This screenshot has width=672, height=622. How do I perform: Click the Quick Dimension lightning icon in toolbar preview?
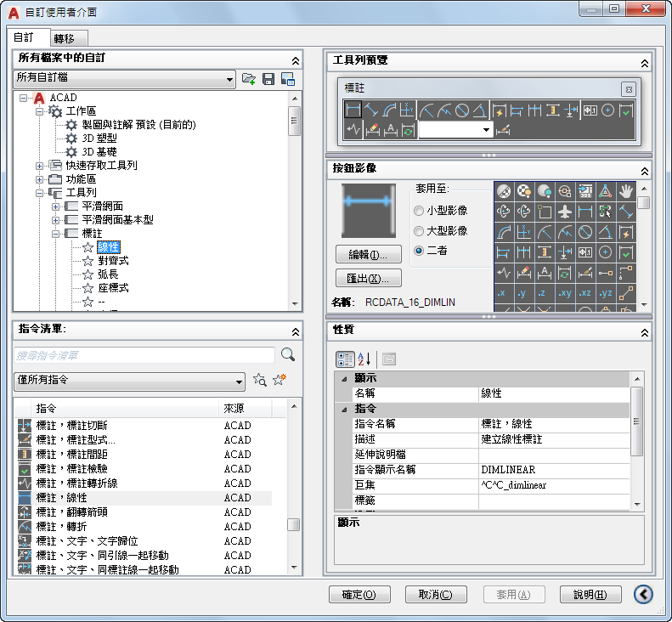pos(500,110)
